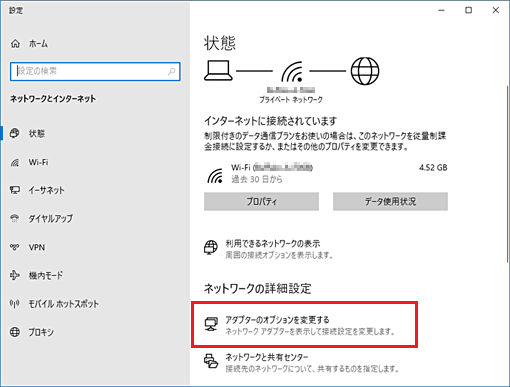510x387 pixels.
Task: Focus the 設定の検索 search field
Action: [x=95, y=71]
